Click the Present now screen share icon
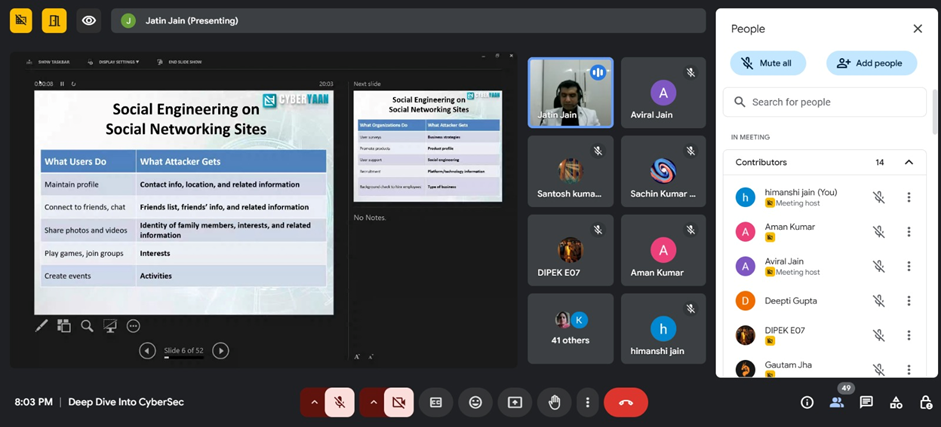Screen dimensions: 941x427 [x=515, y=402]
